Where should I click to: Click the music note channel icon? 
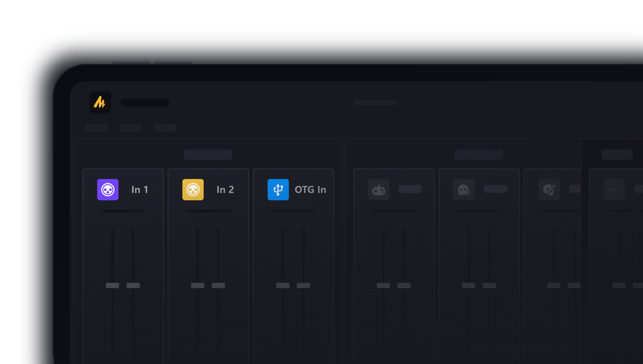pos(549,189)
